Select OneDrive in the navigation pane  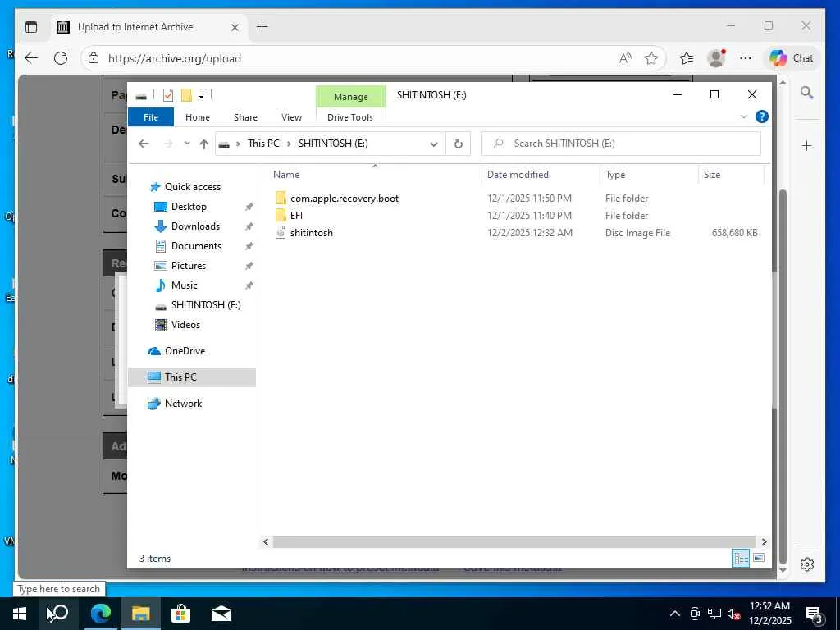click(185, 351)
